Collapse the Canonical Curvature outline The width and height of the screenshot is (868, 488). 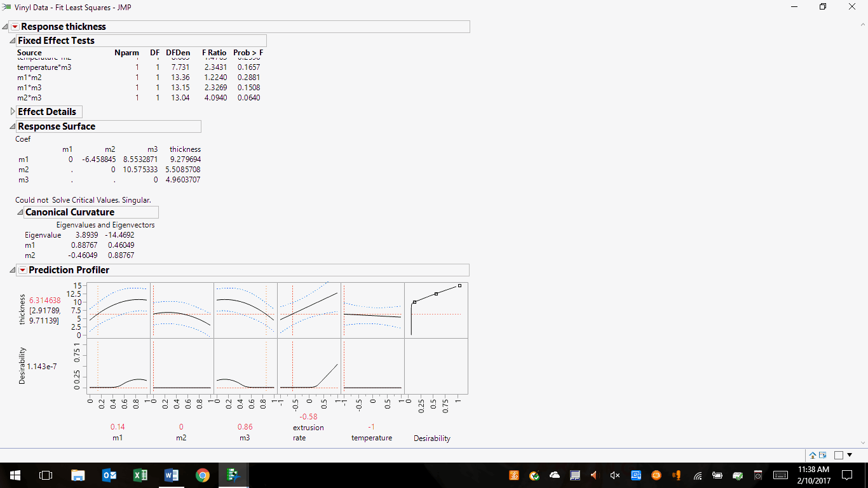coord(21,212)
